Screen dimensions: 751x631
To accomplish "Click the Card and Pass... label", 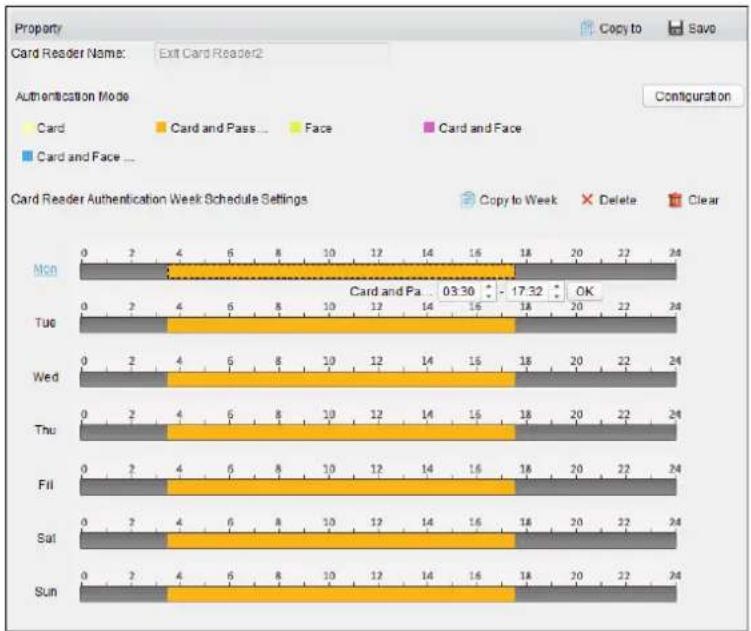I will [x=219, y=128].
